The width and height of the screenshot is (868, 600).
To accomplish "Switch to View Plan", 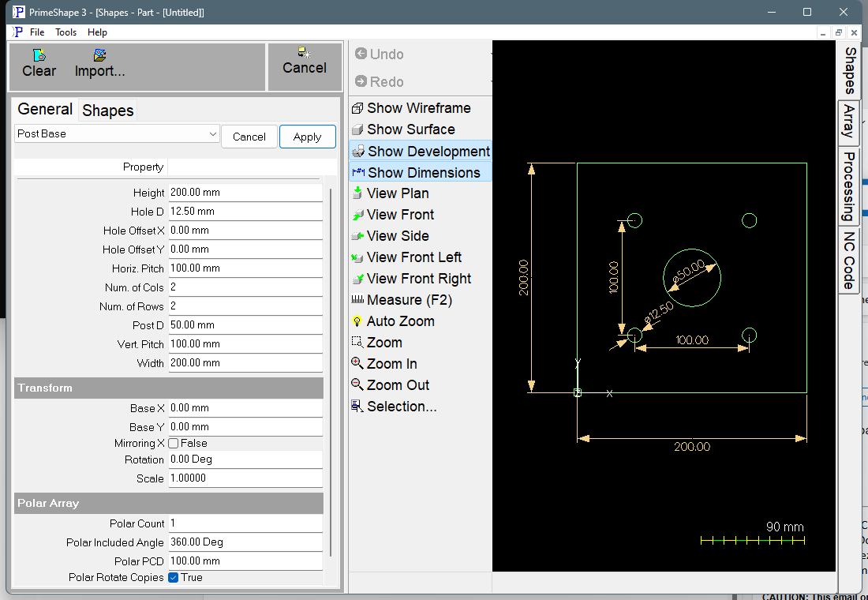I will click(391, 193).
